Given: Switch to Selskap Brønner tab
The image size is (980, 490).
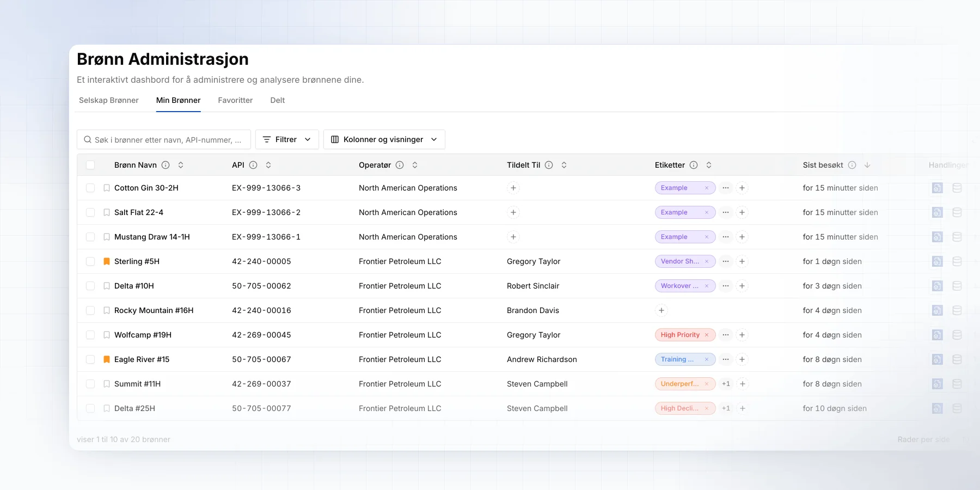Looking at the screenshot, I should [x=109, y=100].
